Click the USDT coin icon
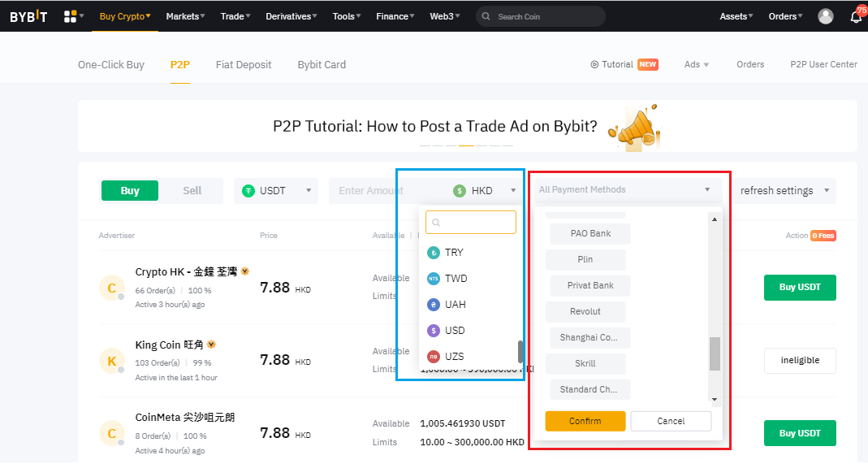The width and height of the screenshot is (868, 464). click(248, 191)
